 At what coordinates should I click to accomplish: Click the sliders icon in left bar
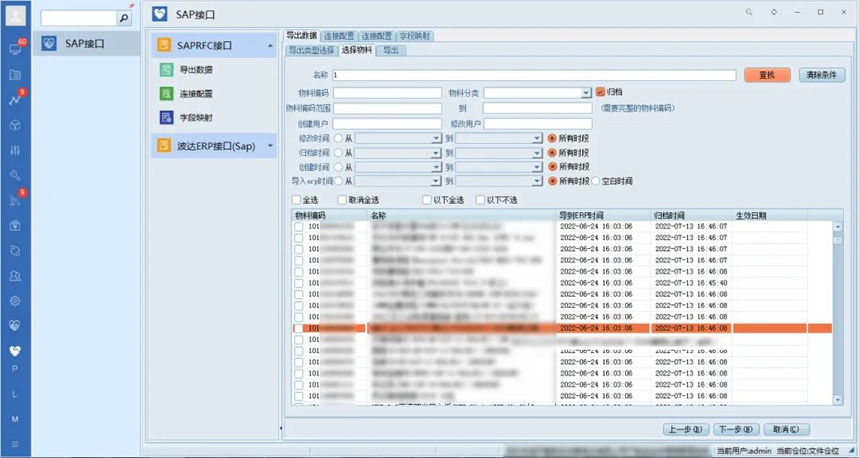tap(15, 150)
